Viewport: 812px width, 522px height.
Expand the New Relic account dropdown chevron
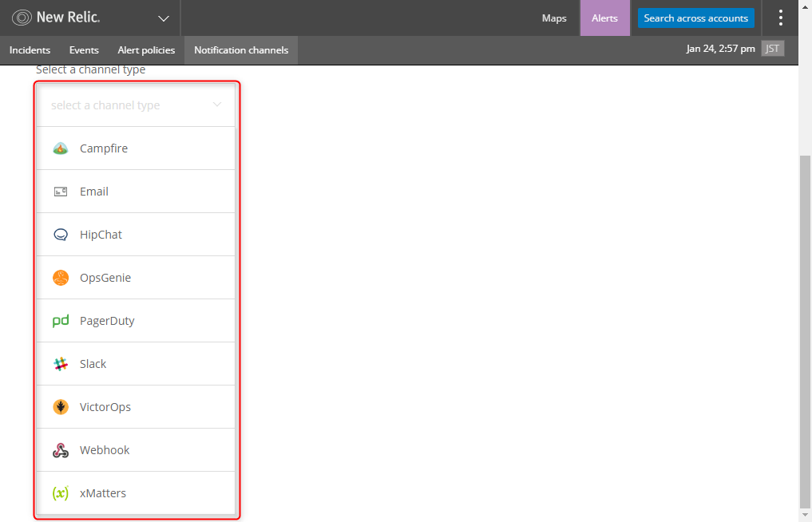pyautogui.click(x=164, y=18)
